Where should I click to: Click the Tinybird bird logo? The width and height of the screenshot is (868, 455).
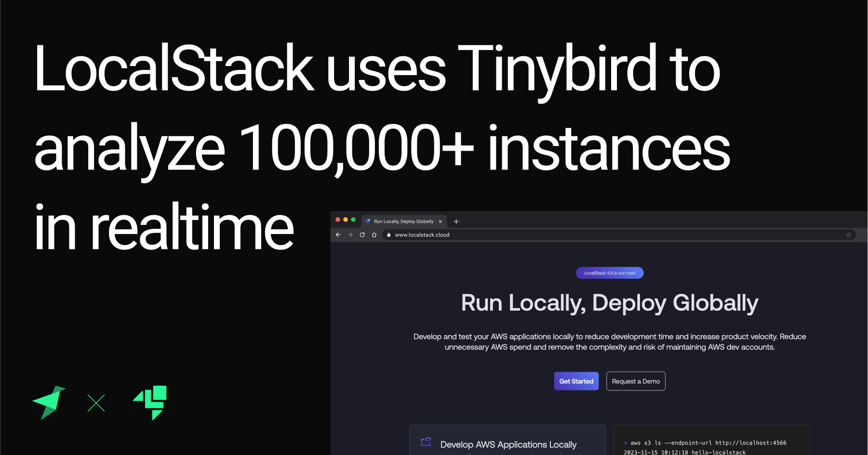(49, 403)
